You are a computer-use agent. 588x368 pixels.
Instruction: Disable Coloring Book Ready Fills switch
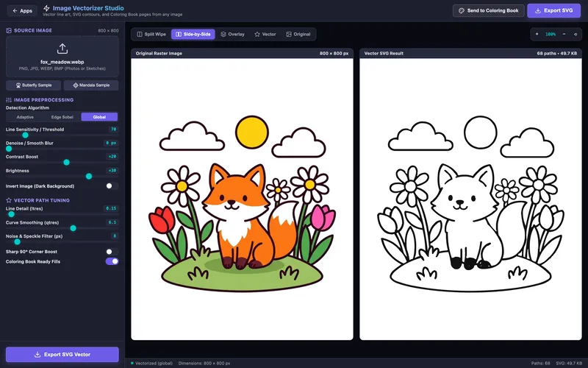(112, 261)
